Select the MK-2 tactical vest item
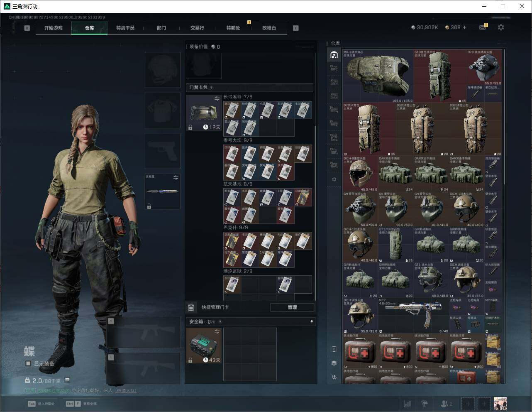This screenshot has height=412, width=532. tap(378, 76)
